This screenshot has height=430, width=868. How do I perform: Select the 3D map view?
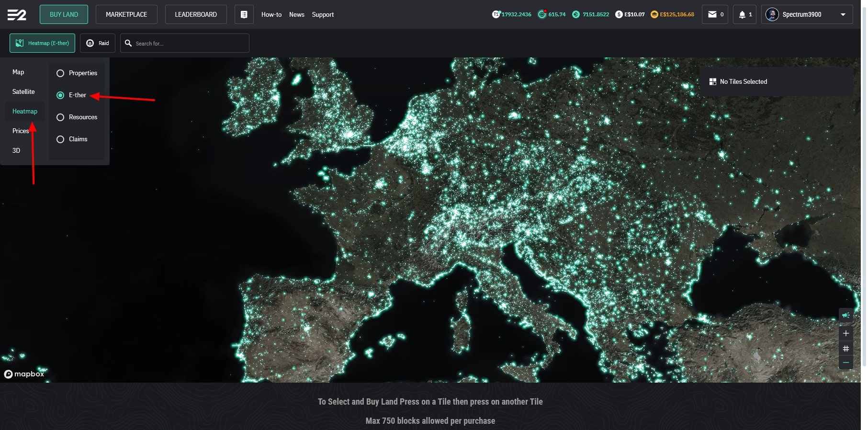pyautogui.click(x=16, y=150)
